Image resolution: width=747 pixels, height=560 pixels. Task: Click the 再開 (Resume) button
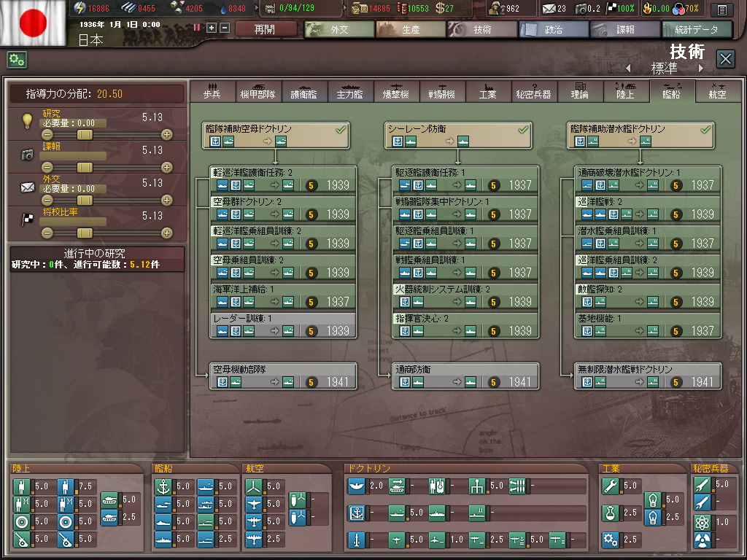point(265,29)
